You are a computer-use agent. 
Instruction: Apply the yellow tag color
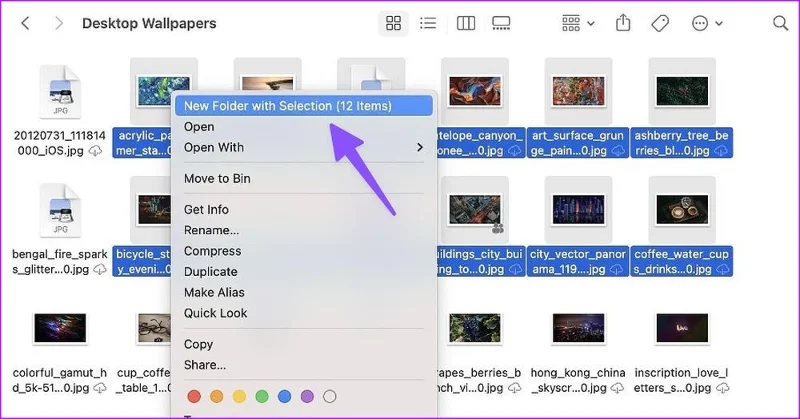point(239,396)
